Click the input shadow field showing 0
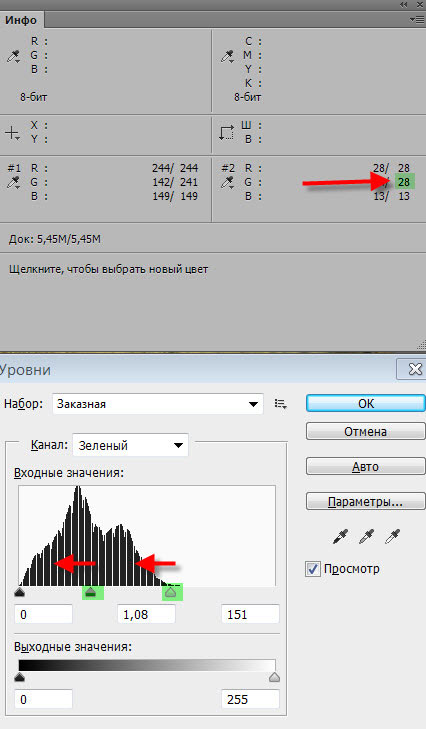The image size is (426, 729). coord(44,614)
